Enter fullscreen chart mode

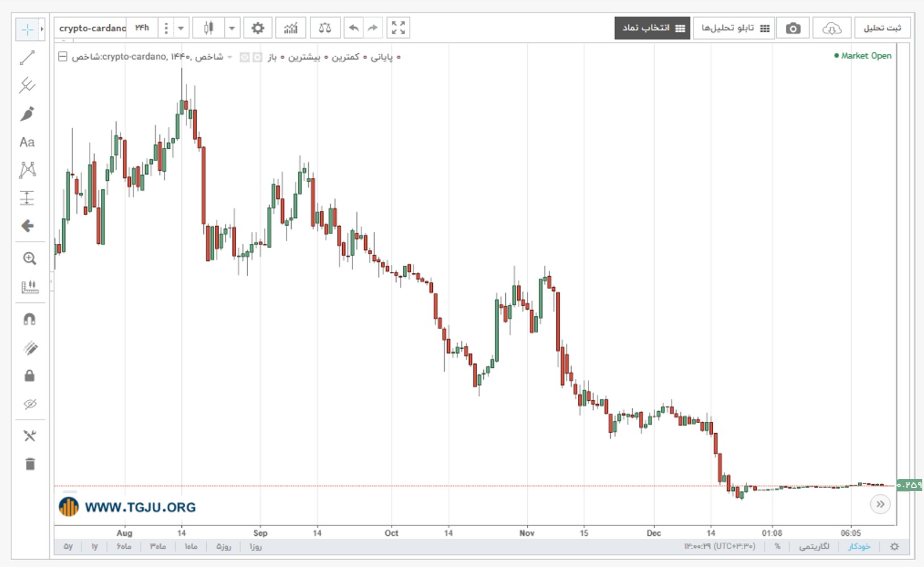(398, 28)
